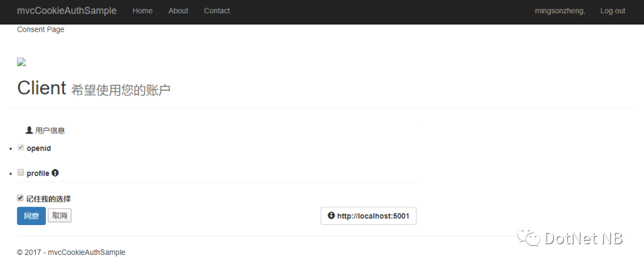This screenshot has width=644, height=265.
Task: Open the mvcCookieAuthSample brand link
Action: click(x=67, y=11)
